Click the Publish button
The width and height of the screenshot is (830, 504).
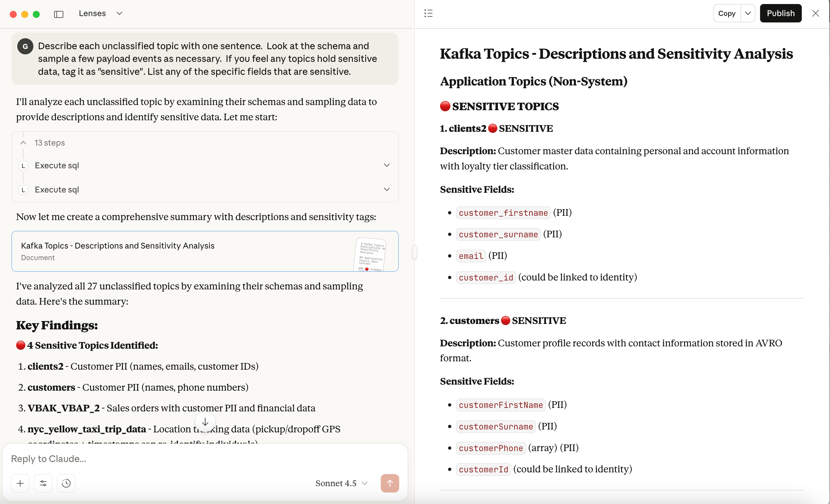(x=781, y=13)
